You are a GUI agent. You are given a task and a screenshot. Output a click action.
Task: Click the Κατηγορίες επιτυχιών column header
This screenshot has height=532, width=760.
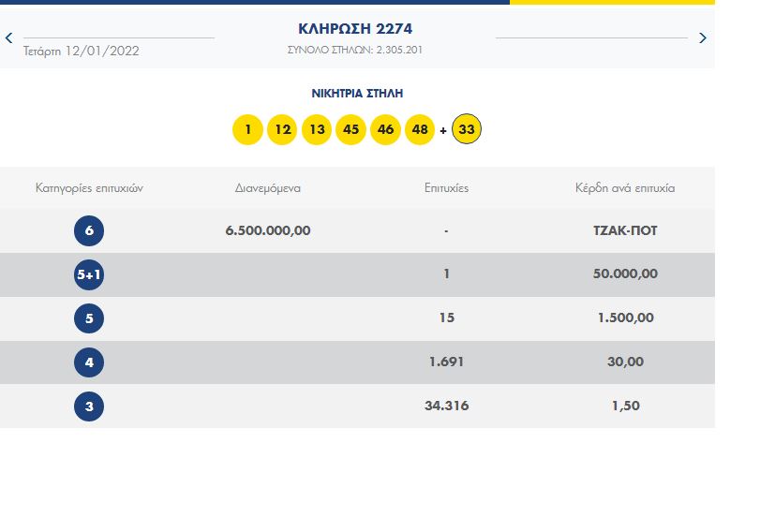pyautogui.click(x=89, y=188)
